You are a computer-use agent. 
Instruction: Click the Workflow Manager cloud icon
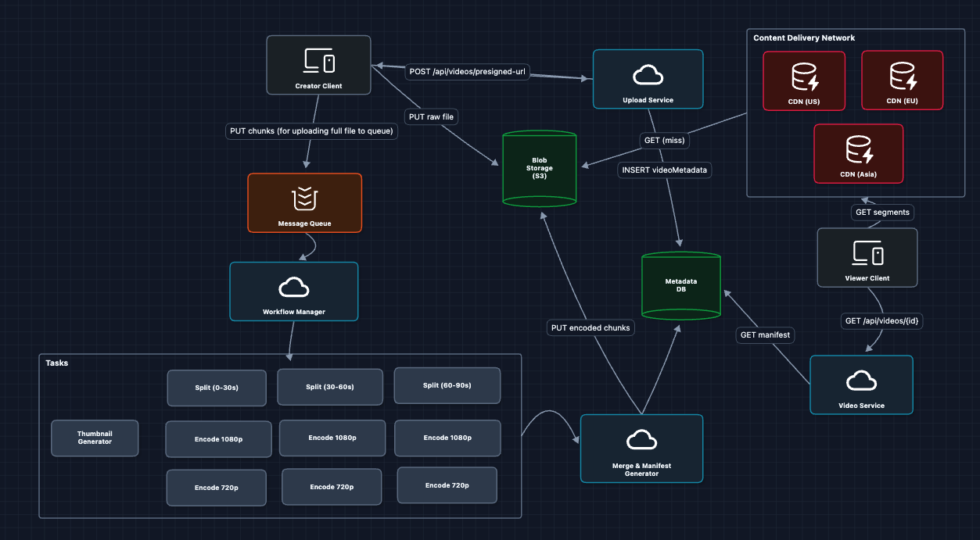[293, 288]
